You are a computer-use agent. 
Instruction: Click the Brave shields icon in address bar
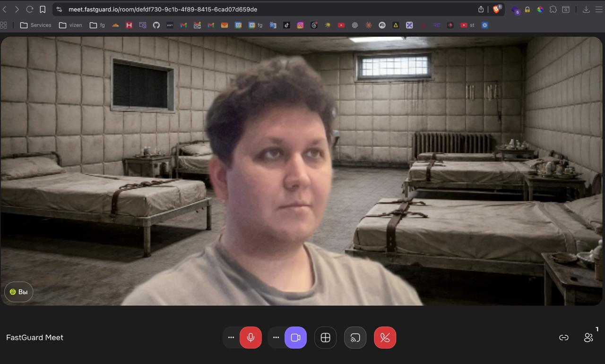tap(496, 9)
